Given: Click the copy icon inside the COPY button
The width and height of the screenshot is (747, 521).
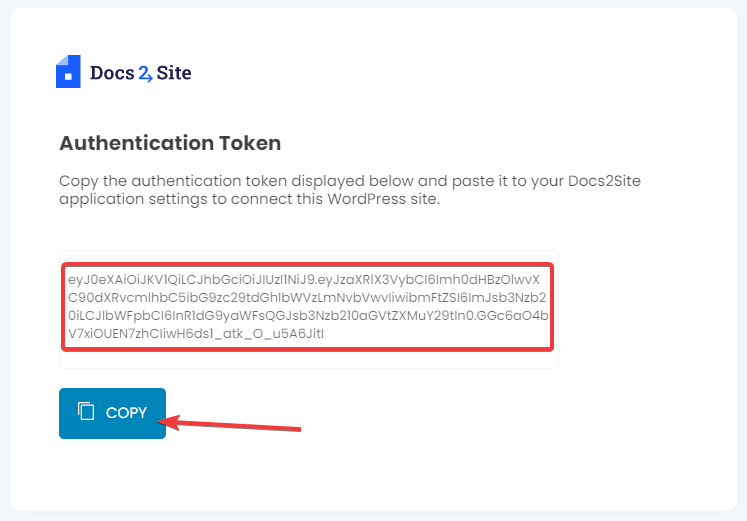Looking at the screenshot, I should (x=87, y=412).
